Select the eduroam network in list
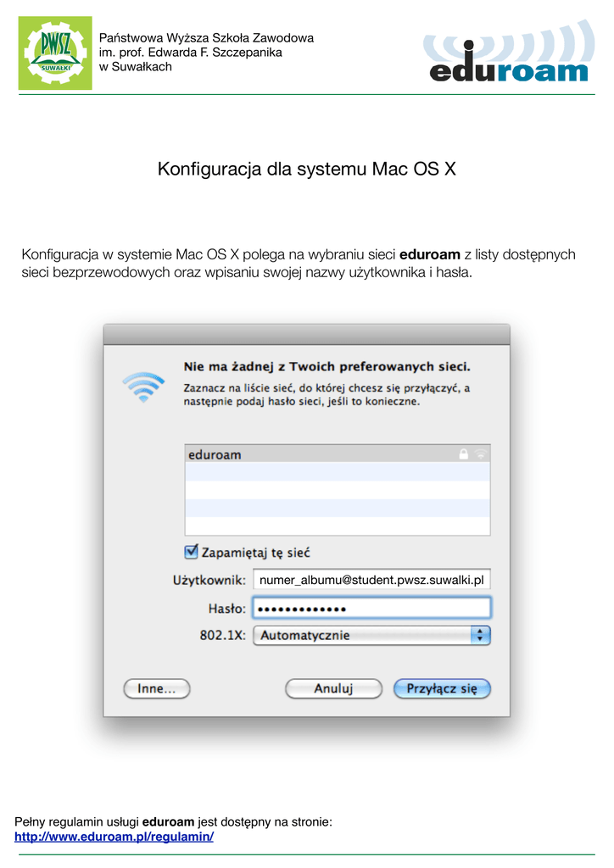 point(338,454)
